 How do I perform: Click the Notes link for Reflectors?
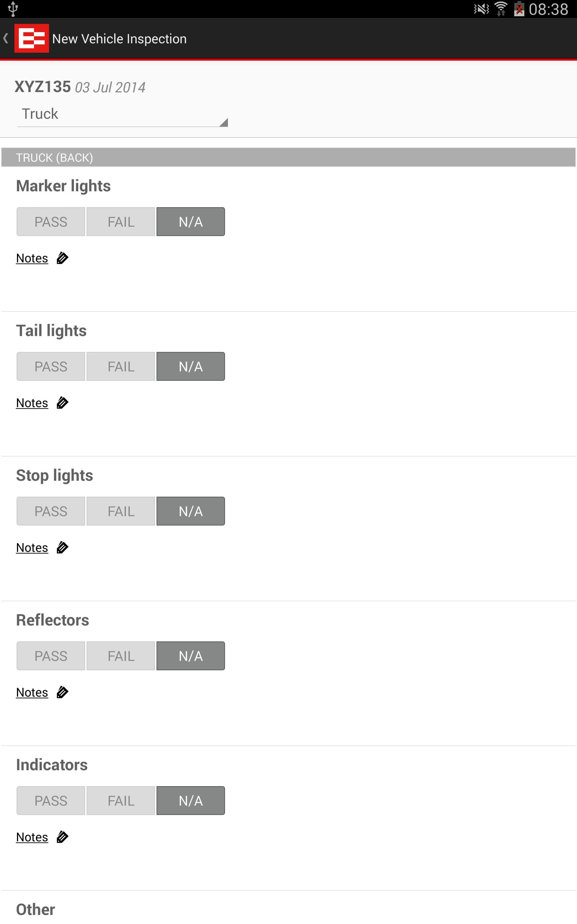32,693
